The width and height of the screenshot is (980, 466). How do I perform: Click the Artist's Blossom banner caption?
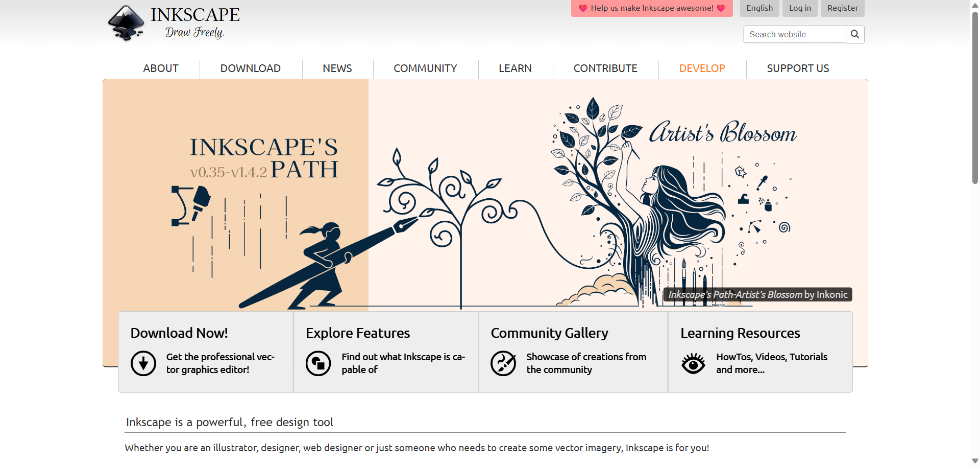tap(757, 294)
